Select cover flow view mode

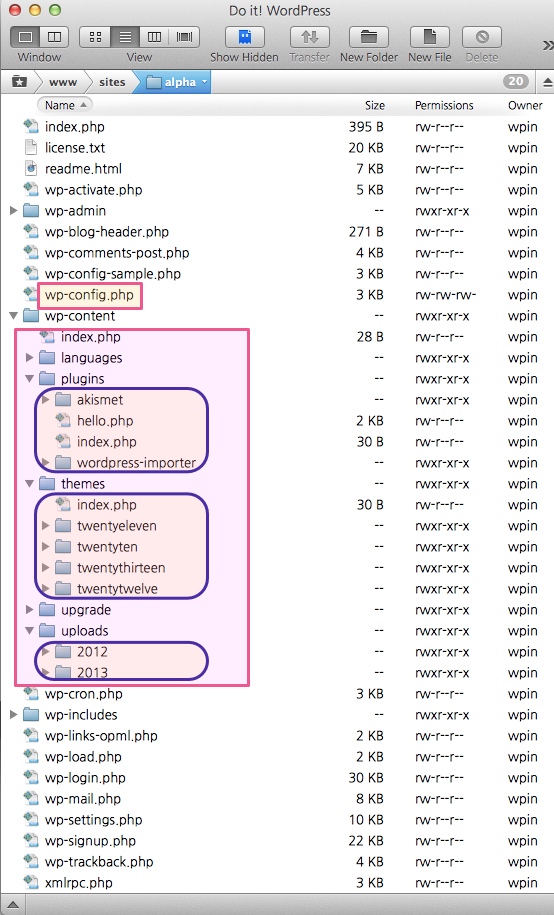184,37
